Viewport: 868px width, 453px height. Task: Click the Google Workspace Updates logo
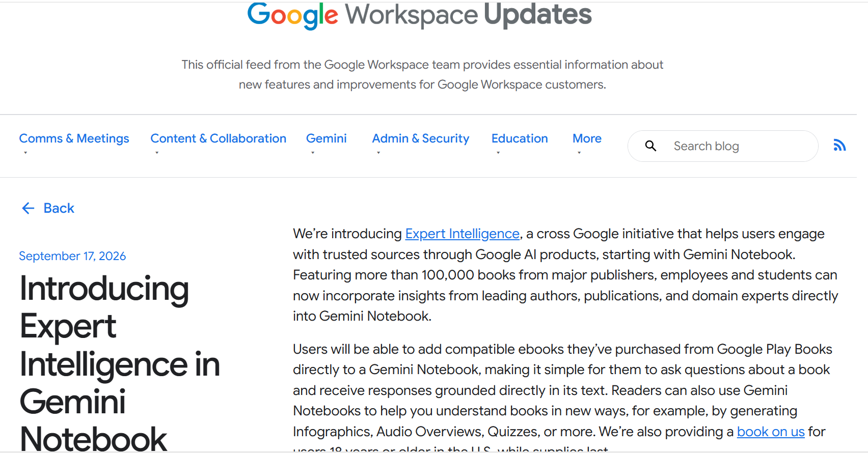[419, 15]
